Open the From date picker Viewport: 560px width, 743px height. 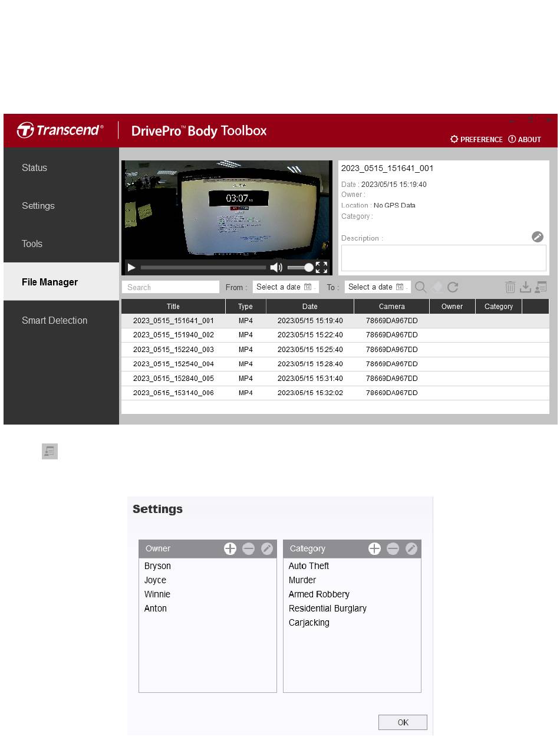[286, 287]
